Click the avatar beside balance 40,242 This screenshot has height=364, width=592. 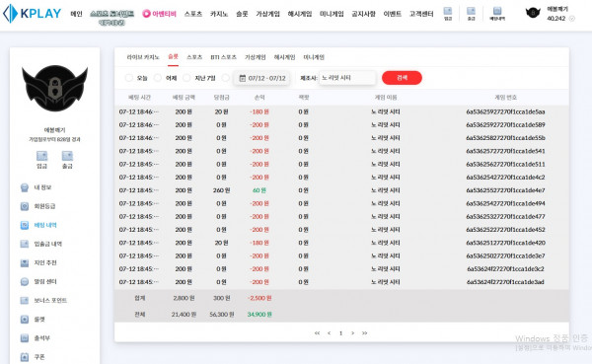pos(533,13)
